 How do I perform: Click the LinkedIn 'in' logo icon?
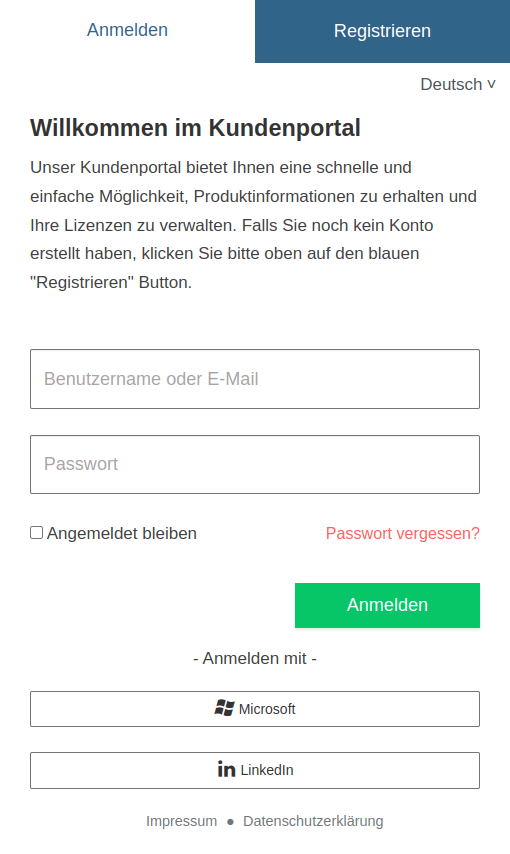coord(226,769)
